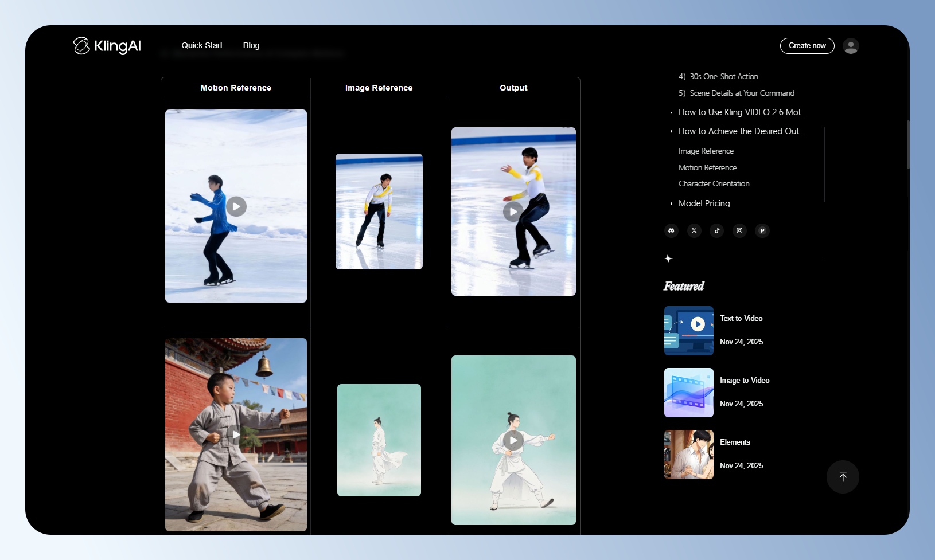Jump to the Model Pricing section

pos(704,203)
